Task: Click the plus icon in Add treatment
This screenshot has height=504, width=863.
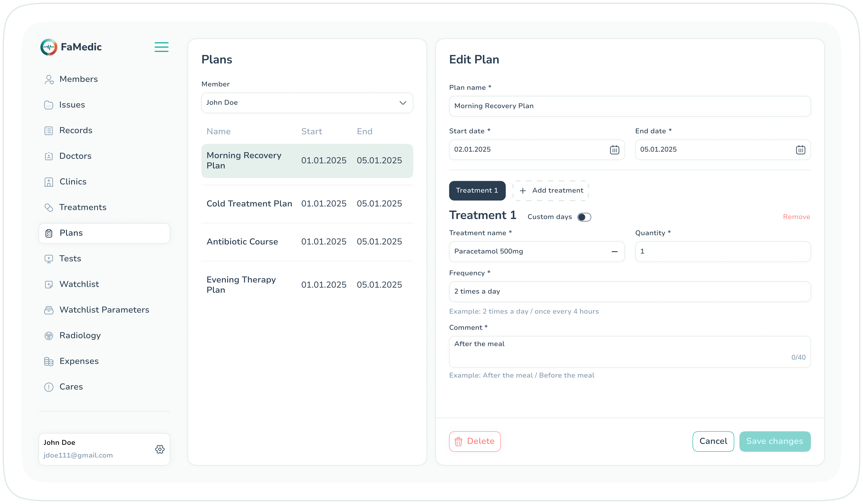Action: (x=523, y=191)
